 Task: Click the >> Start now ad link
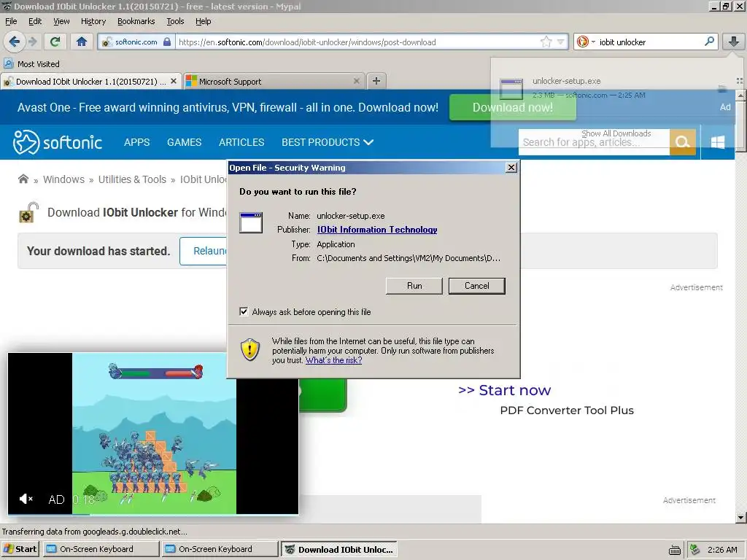tap(504, 390)
